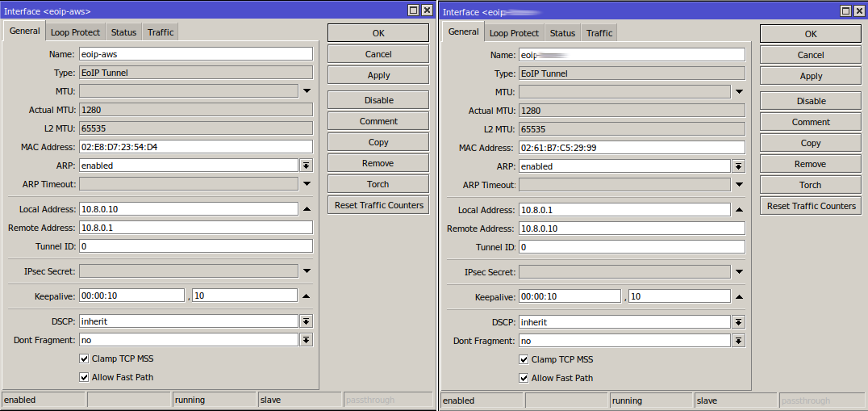Open Loop Protect tab in eoip-aws window
This screenshot has width=868, height=411.
coord(75,32)
